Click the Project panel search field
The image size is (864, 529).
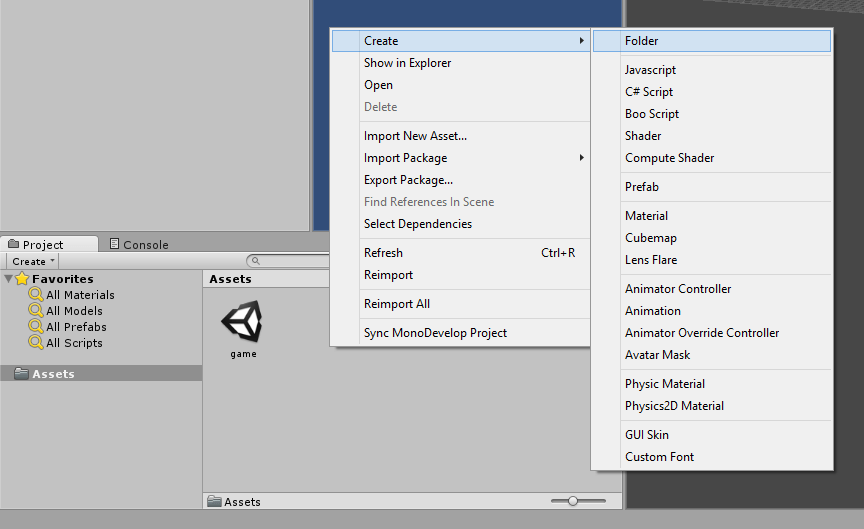(x=290, y=261)
